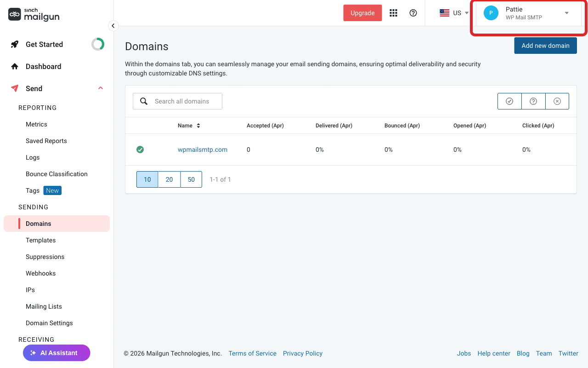Click Pattie's avatar circle
The image size is (588, 368).
491,13
